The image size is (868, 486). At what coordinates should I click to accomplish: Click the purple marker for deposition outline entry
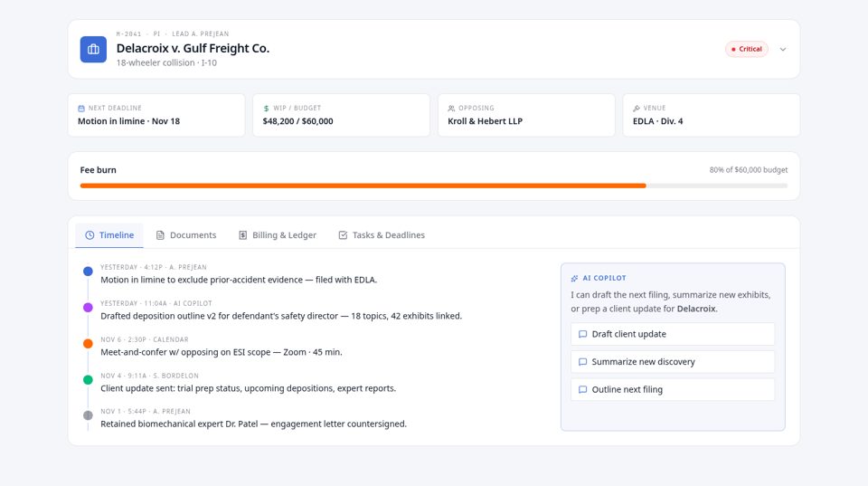88,308
